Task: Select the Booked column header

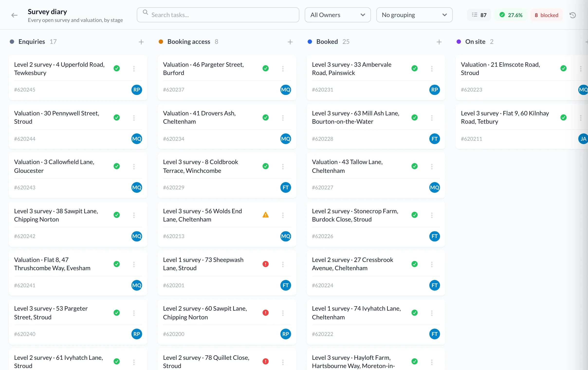Action: point(327,42)
